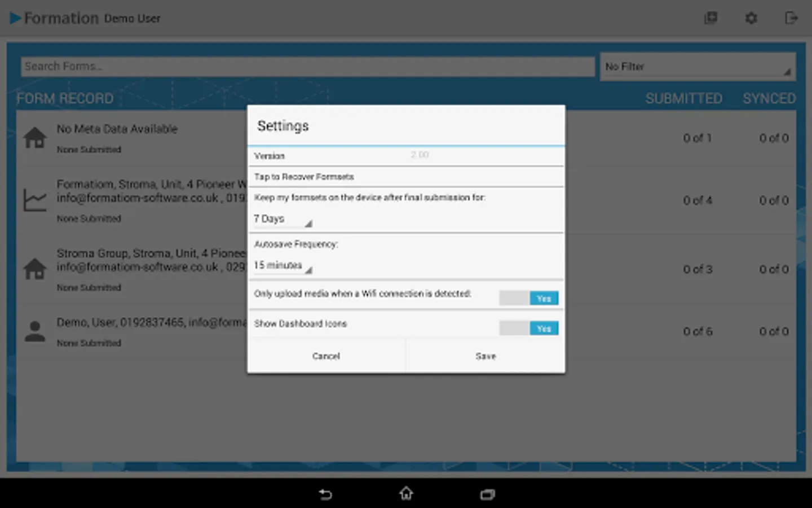This screenshot has width=812, height=508.
Task: Click the 0 of 4 submitted value
Action: click(x=698, y=200)
